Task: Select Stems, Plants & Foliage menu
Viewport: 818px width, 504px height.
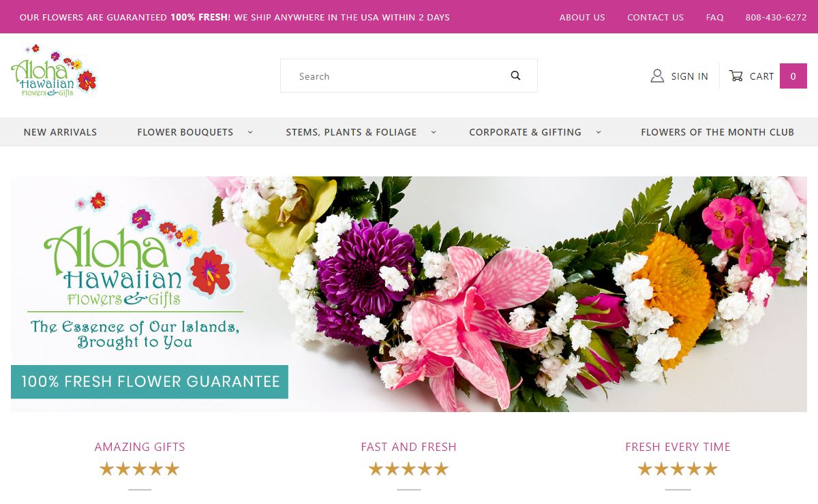Action: coord(351,132)
